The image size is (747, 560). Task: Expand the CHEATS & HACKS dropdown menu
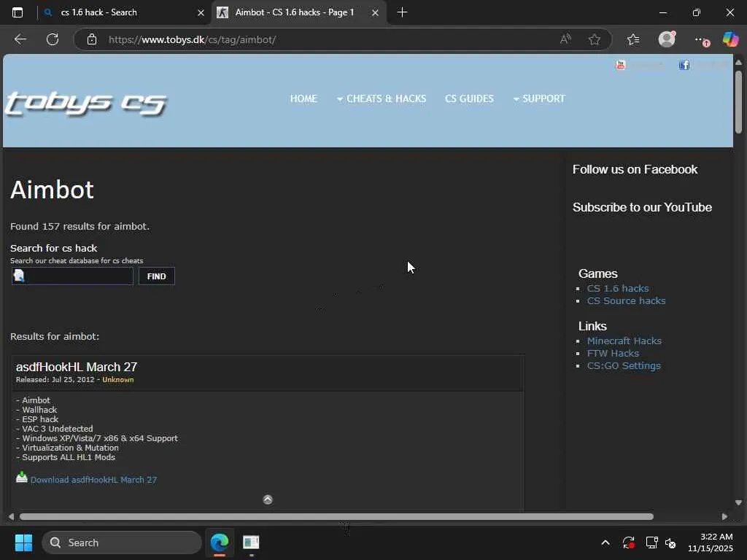(382, 98)
